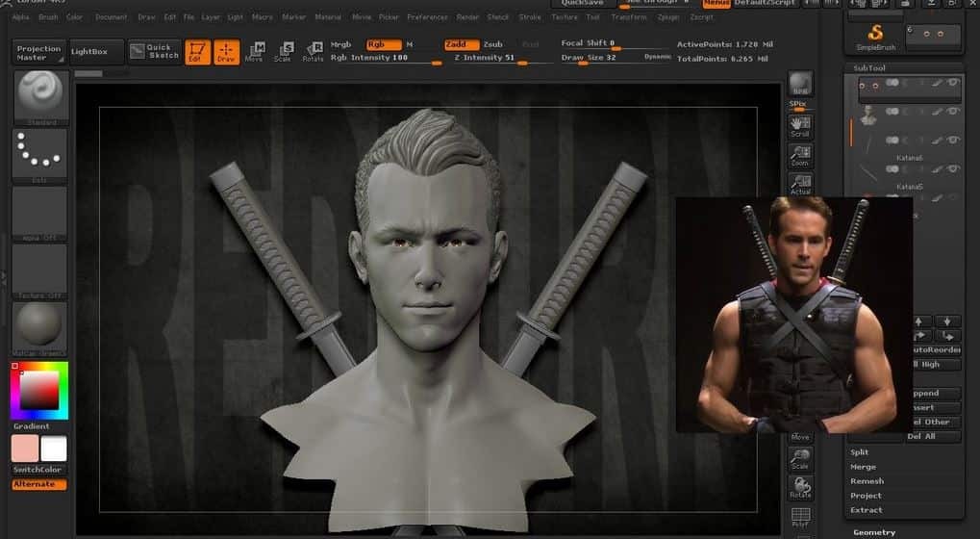
Task: Open the Brush menu
Action: [x=48, y=17]
